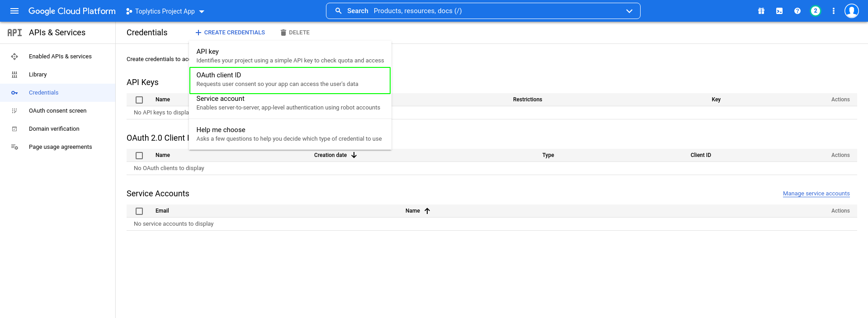Image resolution: width=868 pixels, height=318 pixels.
Task: Click the Client ID column header
Action: [701, 155]
